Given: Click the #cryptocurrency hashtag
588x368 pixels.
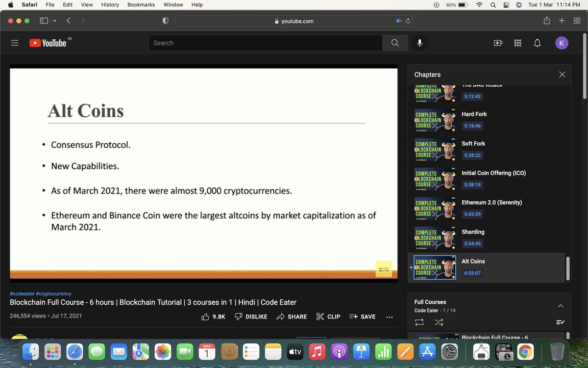Looking at the screenshot, I should [x=53, y=293].
